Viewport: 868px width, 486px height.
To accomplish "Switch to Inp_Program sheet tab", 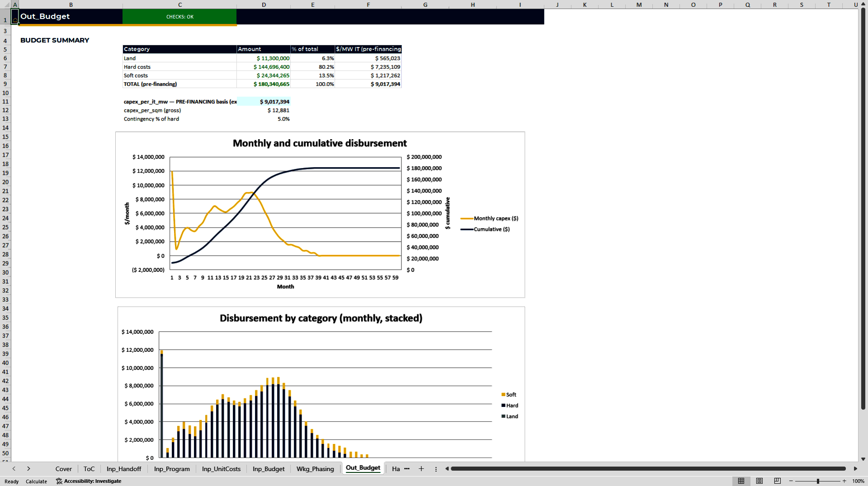I will [x=172, y=469].
